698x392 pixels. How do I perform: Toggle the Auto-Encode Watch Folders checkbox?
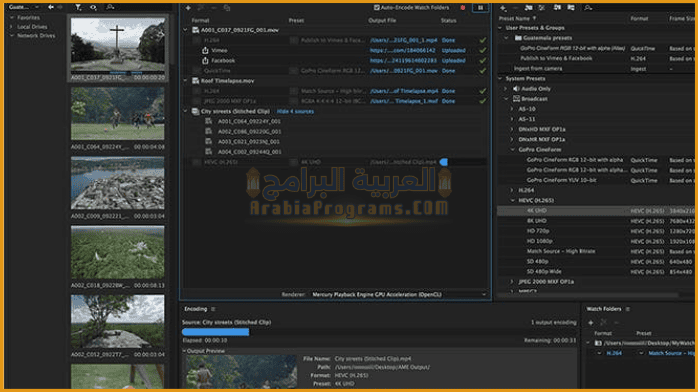(377, 8)
